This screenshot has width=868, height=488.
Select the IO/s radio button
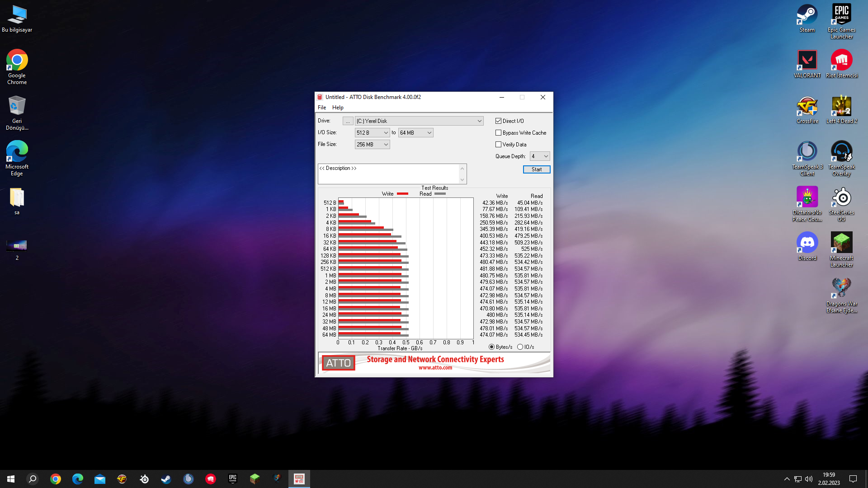tap(520, 347)
